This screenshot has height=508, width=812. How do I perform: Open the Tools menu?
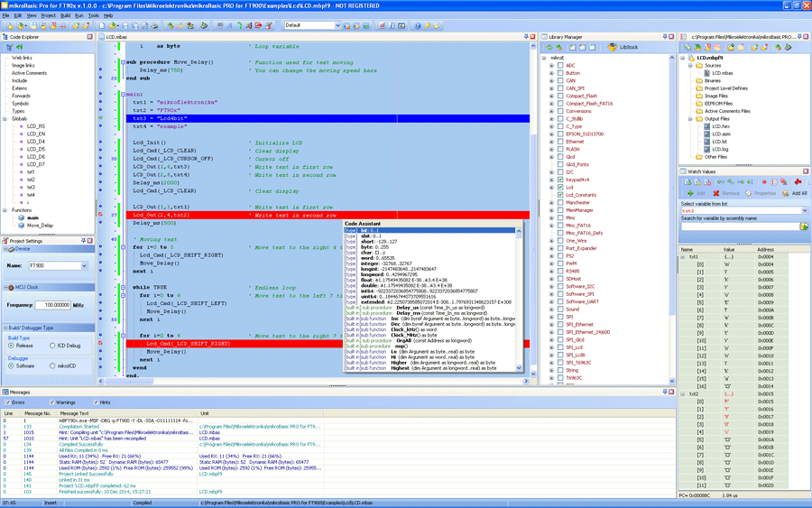[x=93, y=15]
